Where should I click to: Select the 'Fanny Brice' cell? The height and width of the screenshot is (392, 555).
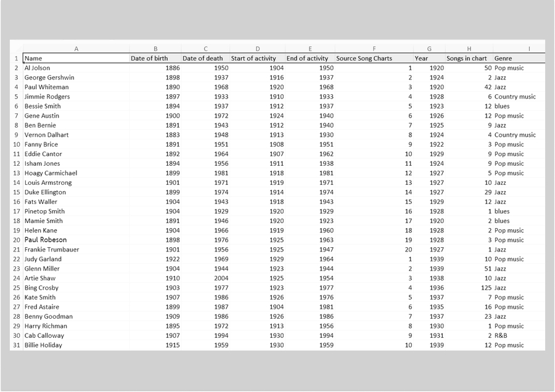point(76,144)
